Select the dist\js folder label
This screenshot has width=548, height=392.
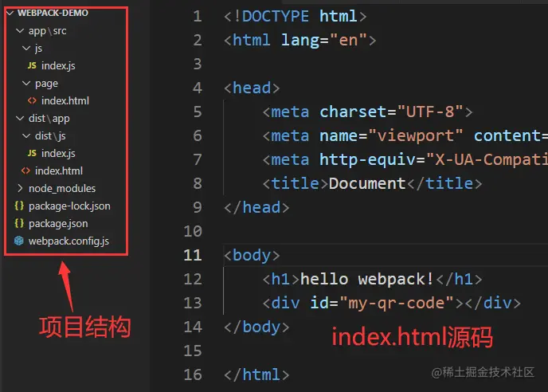click(50, 135)
